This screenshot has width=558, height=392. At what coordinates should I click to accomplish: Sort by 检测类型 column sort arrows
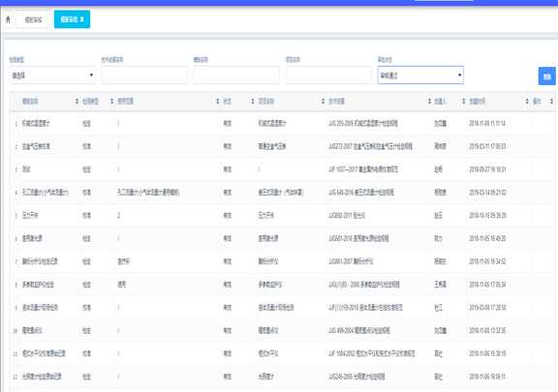[111, 102]
